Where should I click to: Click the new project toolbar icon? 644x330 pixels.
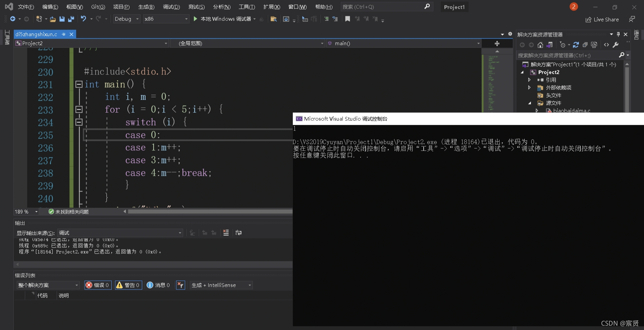(39, 19)
